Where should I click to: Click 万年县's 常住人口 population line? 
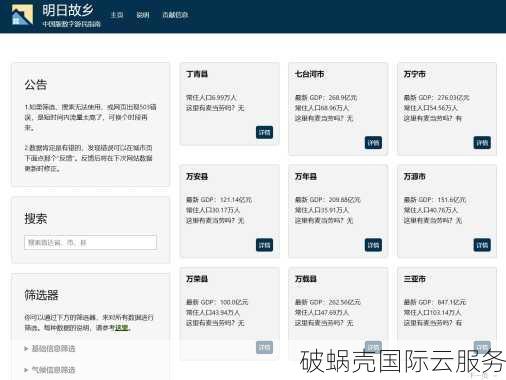pos(322,210)
